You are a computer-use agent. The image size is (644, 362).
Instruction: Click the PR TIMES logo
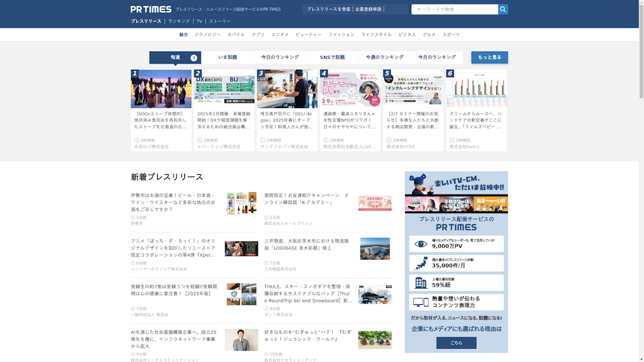point(151,9)
